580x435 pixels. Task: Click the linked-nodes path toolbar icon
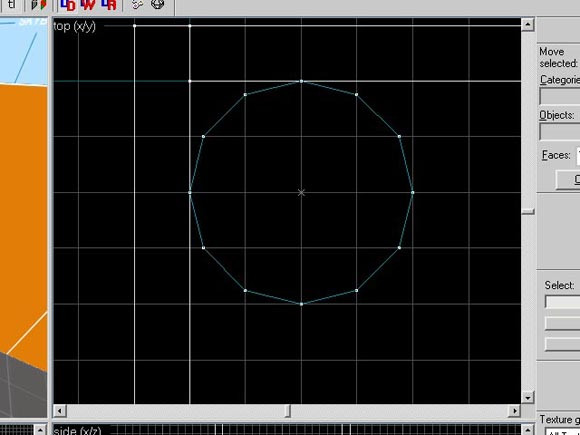coord(137,4)
